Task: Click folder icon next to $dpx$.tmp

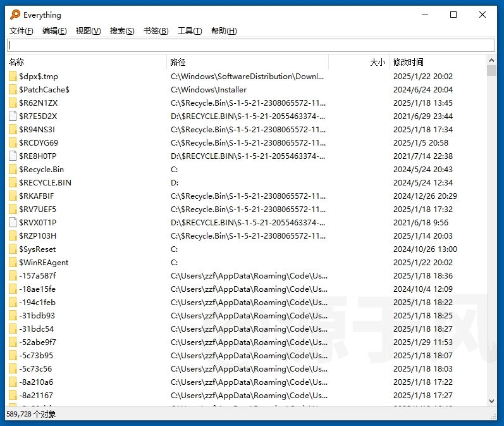Action: 13,77
